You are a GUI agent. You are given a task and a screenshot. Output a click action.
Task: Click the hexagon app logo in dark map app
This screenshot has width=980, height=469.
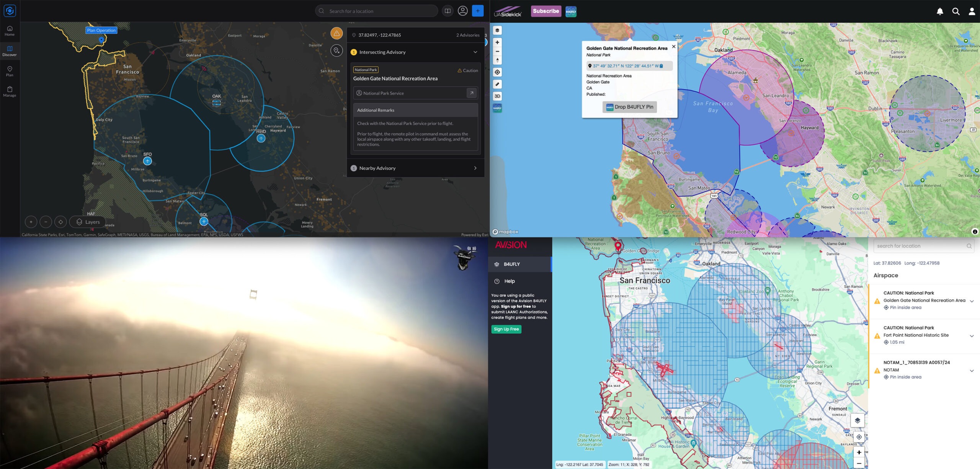[10, 11]
